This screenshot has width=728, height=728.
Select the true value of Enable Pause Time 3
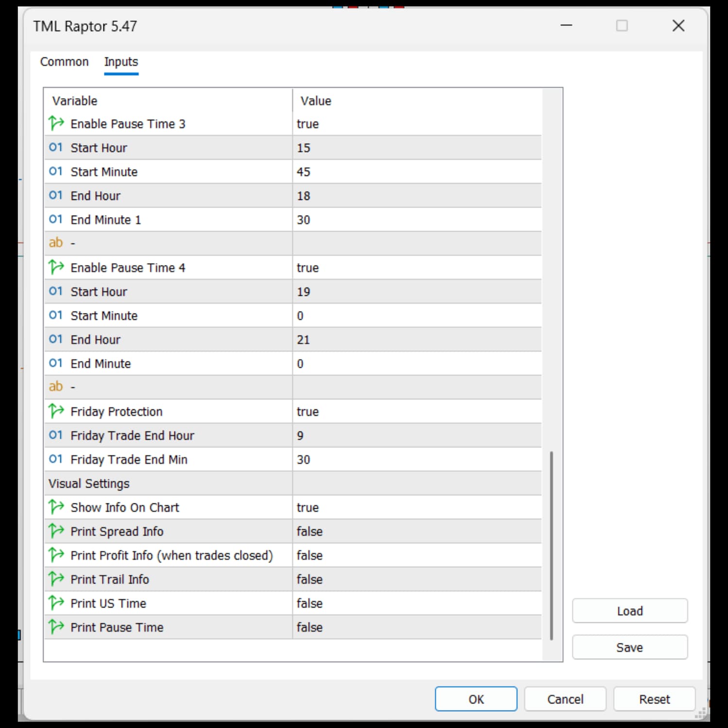point(308,124)
